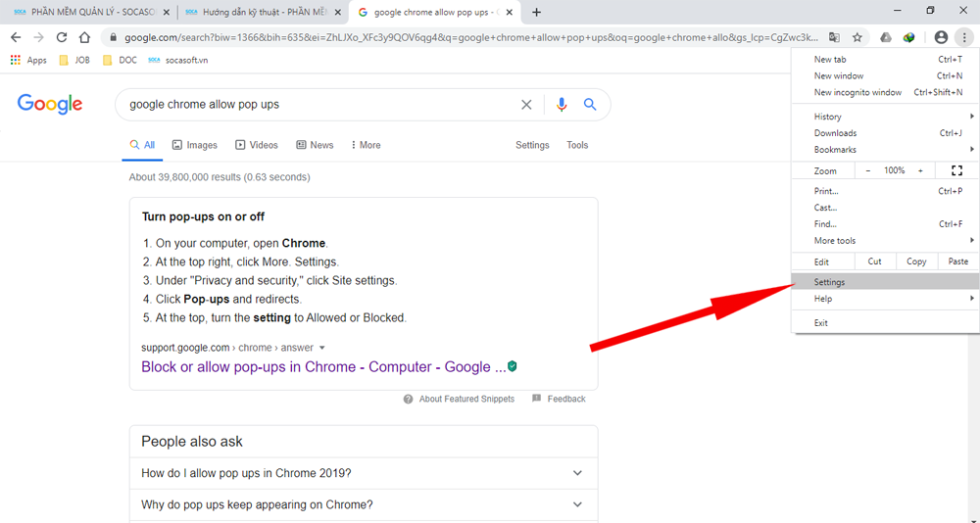
Task: Open 'Block or allow pop-ups in Chrome' result link
Action: pos(323,367)
